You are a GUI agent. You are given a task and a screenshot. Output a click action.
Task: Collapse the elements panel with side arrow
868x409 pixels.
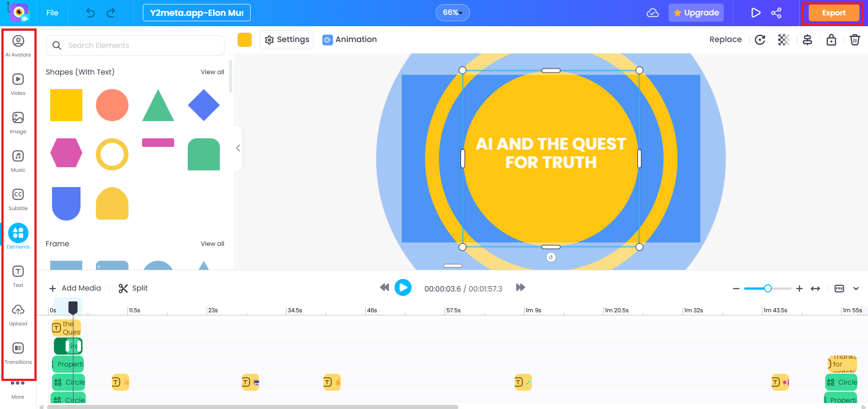[238, 148]
